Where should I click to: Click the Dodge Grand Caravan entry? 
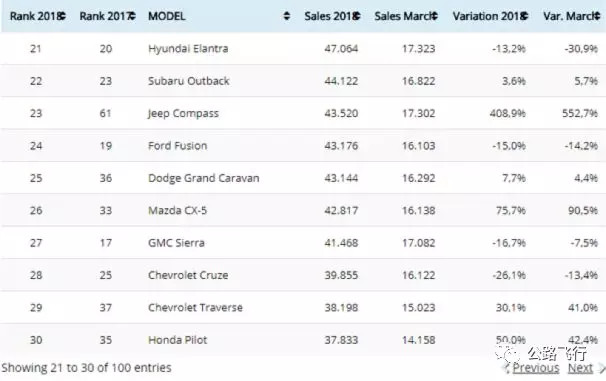tap(204, 178)
